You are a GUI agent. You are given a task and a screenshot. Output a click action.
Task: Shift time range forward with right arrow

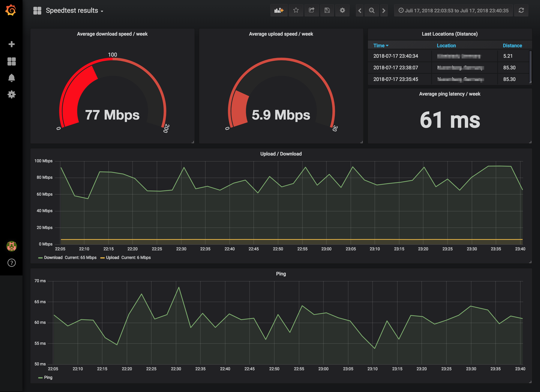[x=384, y=10]
